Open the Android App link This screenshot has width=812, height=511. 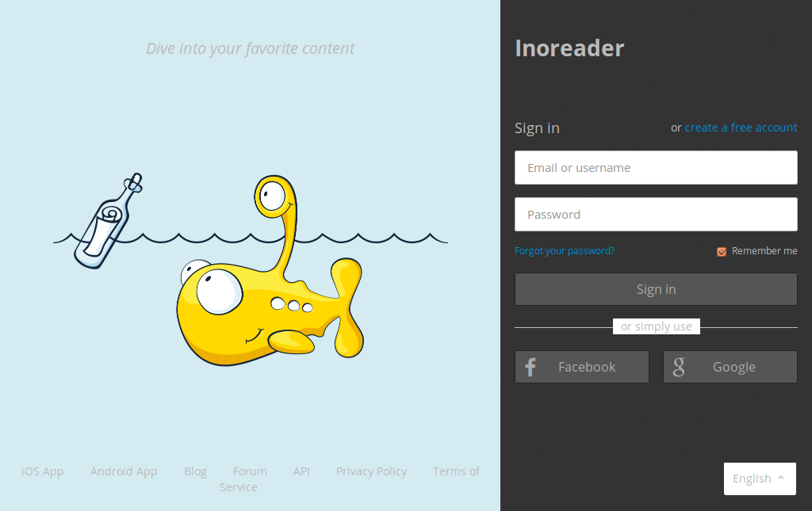coord(124,471)
